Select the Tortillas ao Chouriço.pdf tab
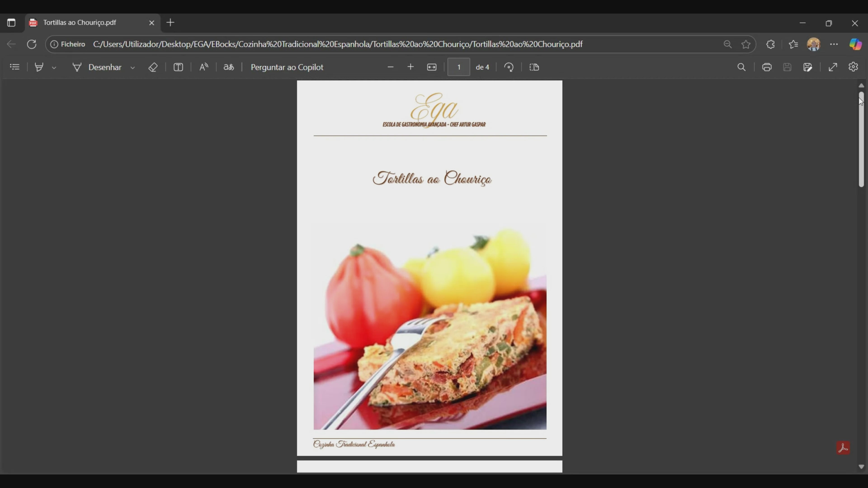The width and height of the screenshot is (868, 488). pyautogui.click(x=80, y=23)
